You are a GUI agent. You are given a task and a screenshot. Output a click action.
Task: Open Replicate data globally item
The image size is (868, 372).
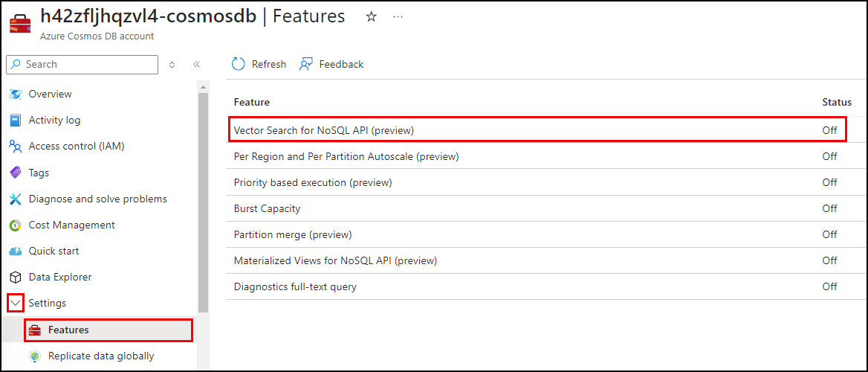tap(101, 356)
